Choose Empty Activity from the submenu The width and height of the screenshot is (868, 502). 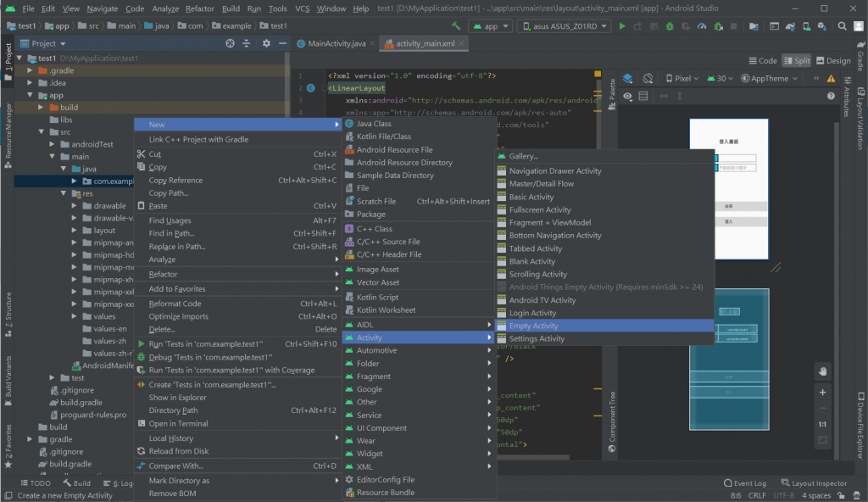(533, 326)
